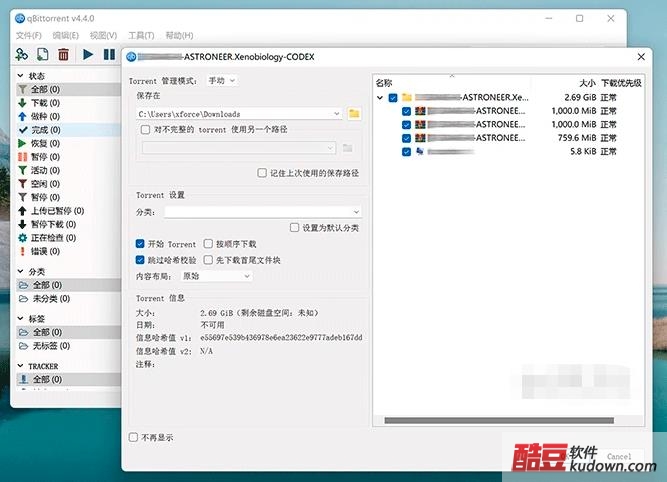This screenshot has width=667, height=482.
Task: Open the 文件(F) menu
Action: click(29, 35)
